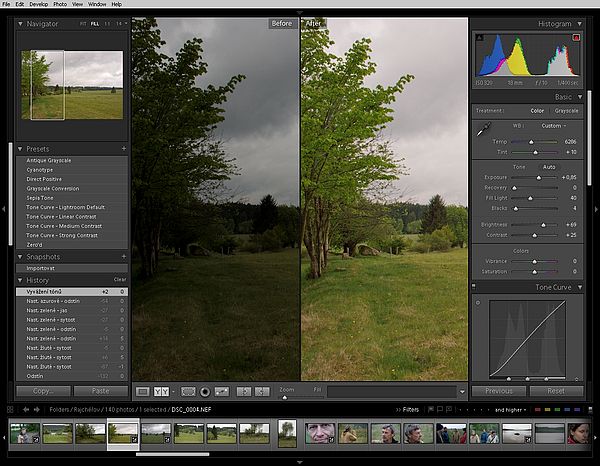Click the highlight clipping indicator in the histogram
This screenshot has height=466, width=600.
pos(576,38)
